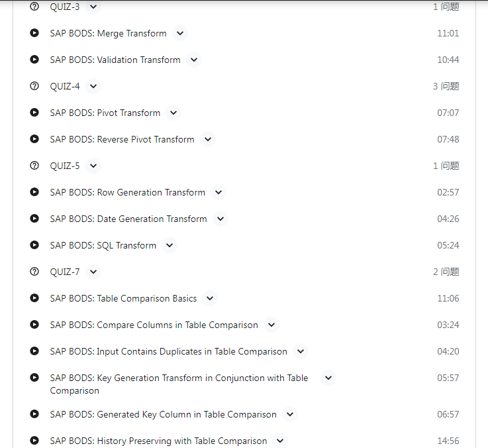The image size is (488, 448).
Task: Expand Generated Key Column lecture chevron
Action: click(290, 414)
